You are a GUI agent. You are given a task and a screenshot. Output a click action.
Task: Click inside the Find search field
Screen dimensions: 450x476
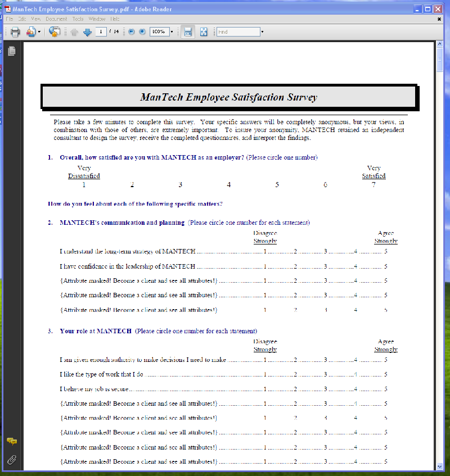(x=238, y=32)
